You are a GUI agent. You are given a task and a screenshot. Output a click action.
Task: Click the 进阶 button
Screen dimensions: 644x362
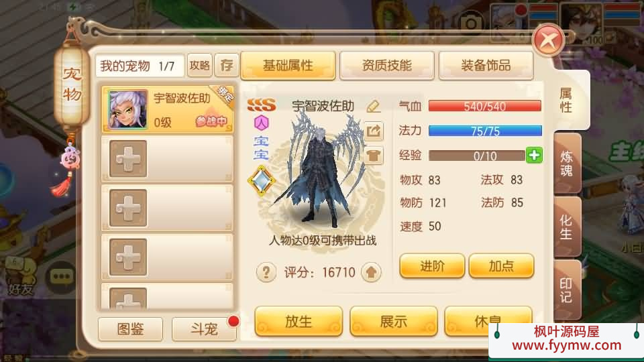point(432,266)
